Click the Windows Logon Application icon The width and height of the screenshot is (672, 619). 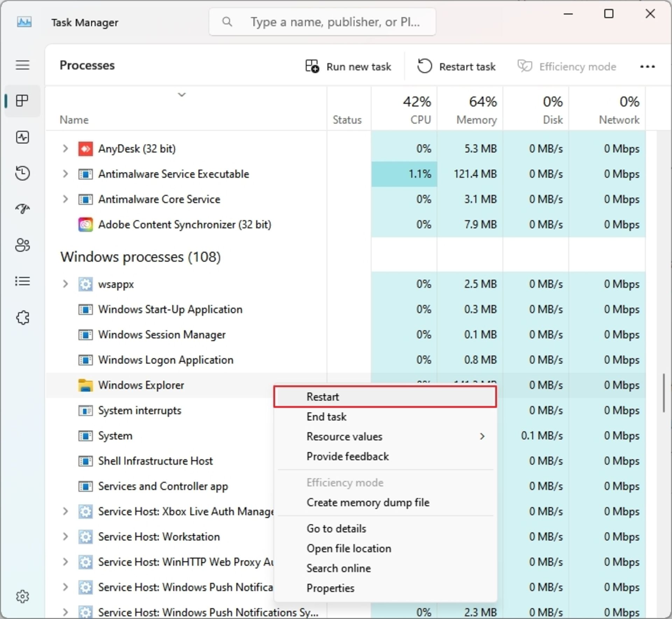point(85,360)
